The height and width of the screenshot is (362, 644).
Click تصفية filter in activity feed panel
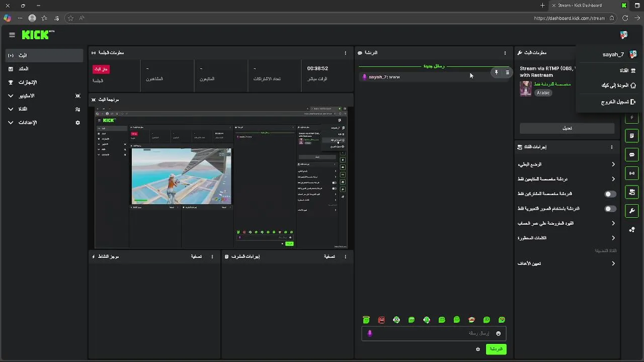coord(196,256)
